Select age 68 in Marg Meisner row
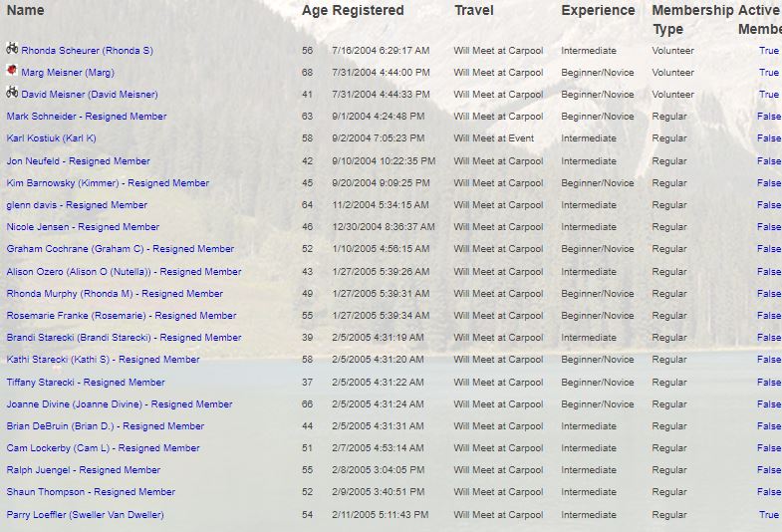 click(307, 73)
